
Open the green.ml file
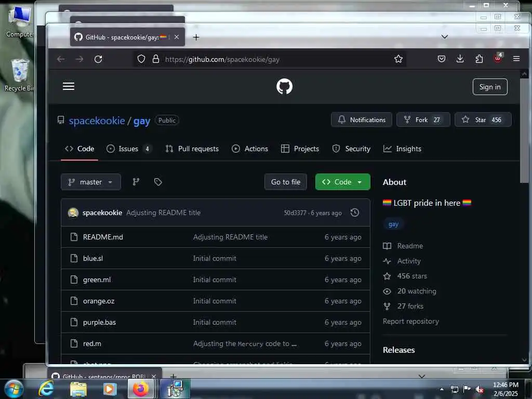(x=97, y=280)
